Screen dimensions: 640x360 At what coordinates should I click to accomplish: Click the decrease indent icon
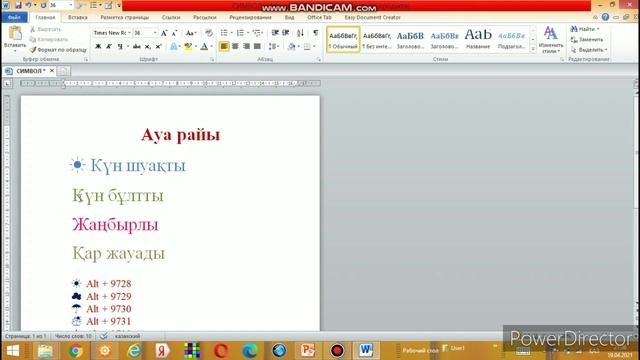[x=275, y=33]
